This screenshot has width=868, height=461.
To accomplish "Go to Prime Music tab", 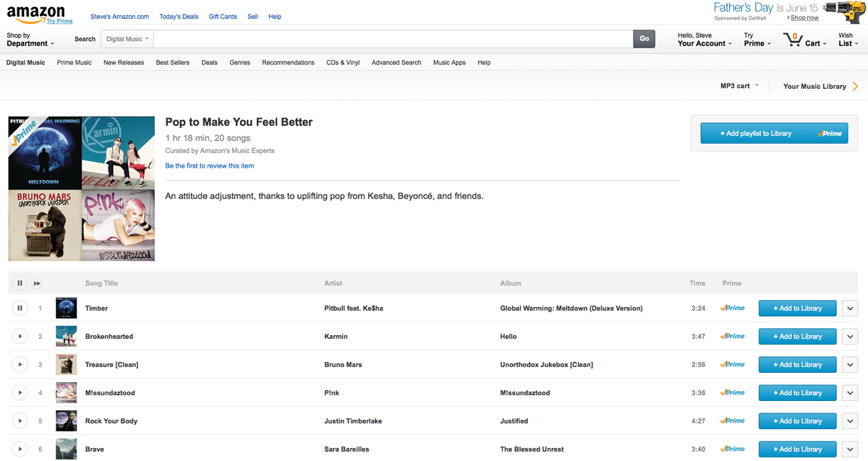I will 75,63.
